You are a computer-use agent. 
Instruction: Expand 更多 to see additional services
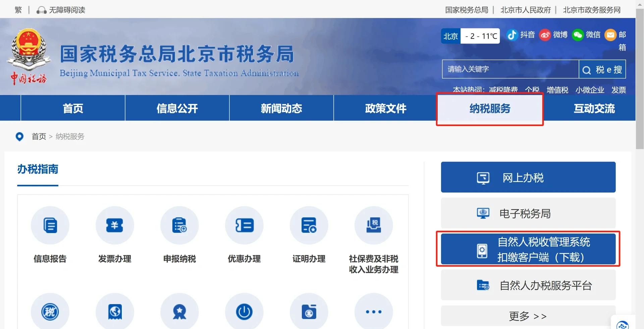pos(528,316)
